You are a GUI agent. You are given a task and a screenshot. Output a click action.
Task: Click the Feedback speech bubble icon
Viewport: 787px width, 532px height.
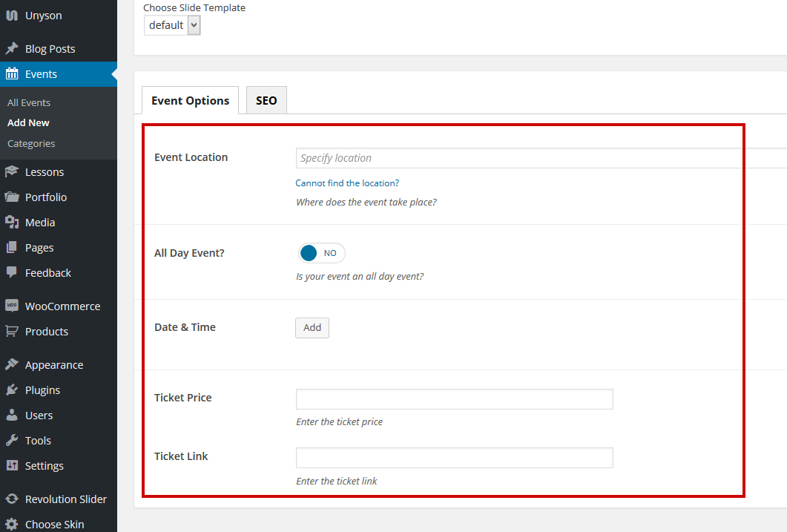tap(12, 272)
